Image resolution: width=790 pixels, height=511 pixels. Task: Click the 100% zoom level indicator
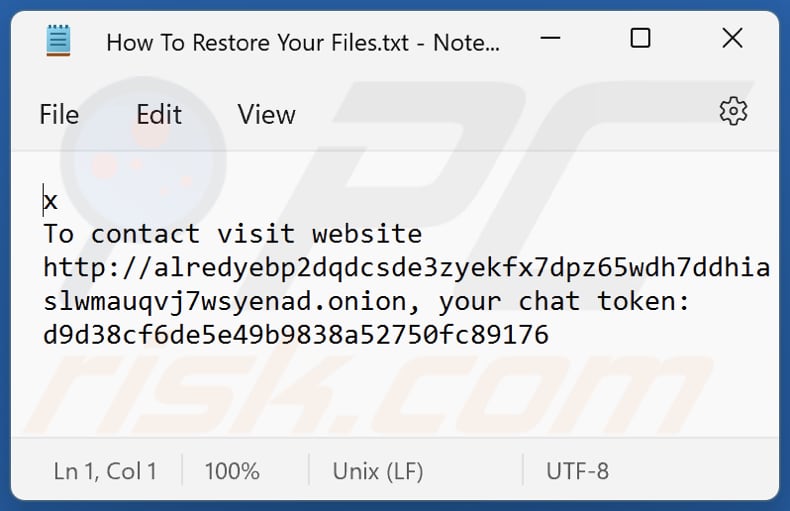tap(232, 471)
